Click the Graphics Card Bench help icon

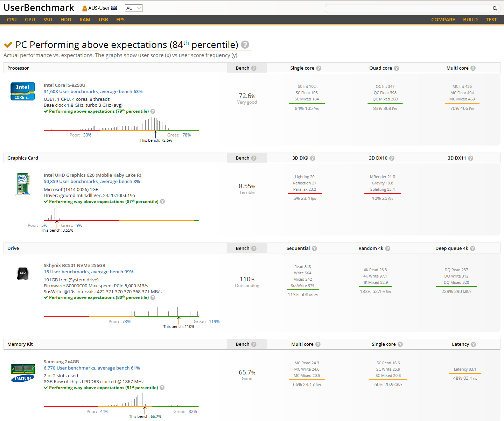[254, 158]
